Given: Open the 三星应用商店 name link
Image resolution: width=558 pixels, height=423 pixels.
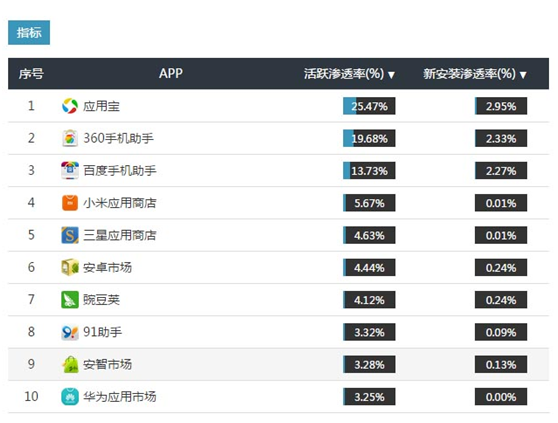Looking at the screenshot, I should (x=120, y=236).
